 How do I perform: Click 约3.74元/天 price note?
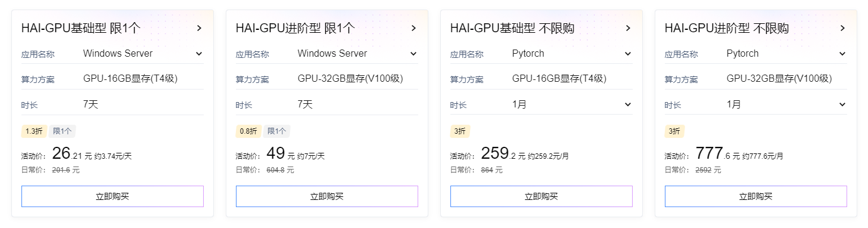113,156
